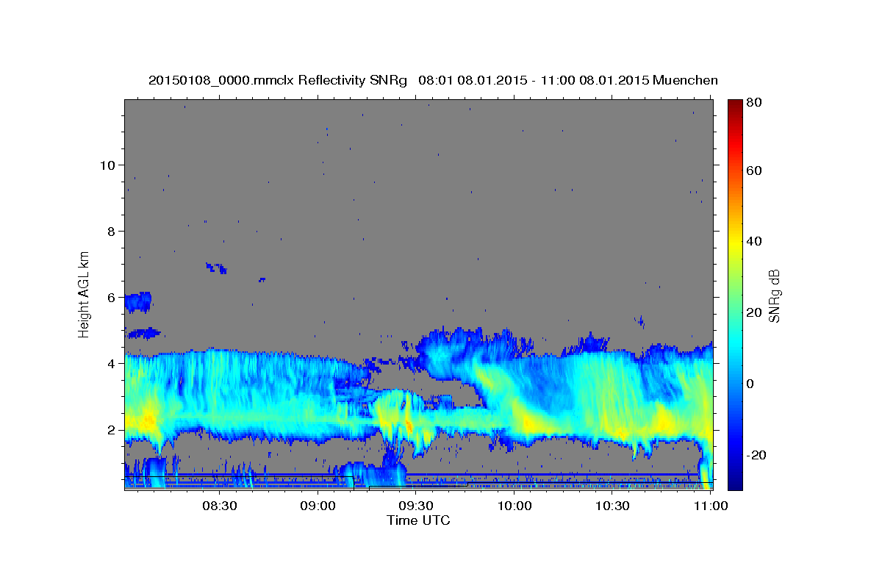Click the height tick label 6
882x588 pixels.
(110, 297)
